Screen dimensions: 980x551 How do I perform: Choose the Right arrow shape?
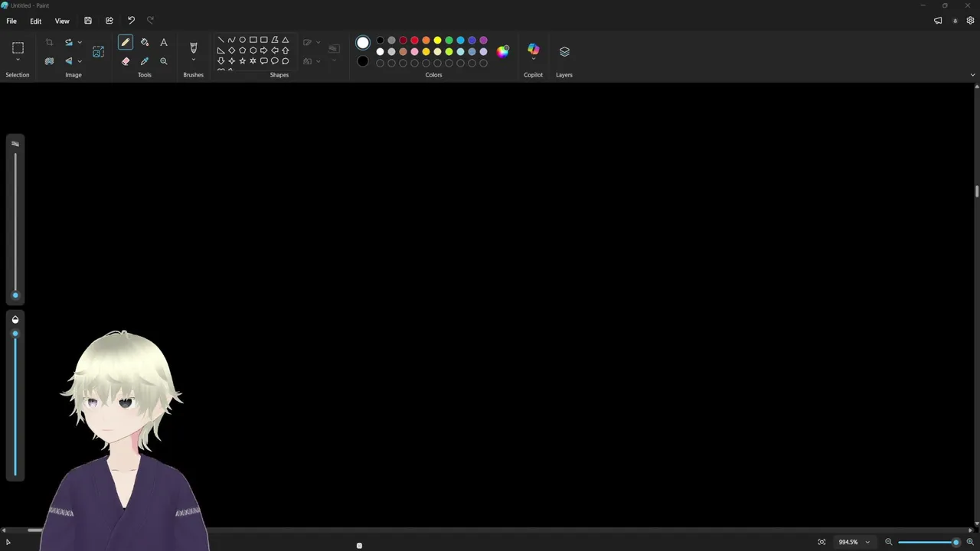[263, 51]
